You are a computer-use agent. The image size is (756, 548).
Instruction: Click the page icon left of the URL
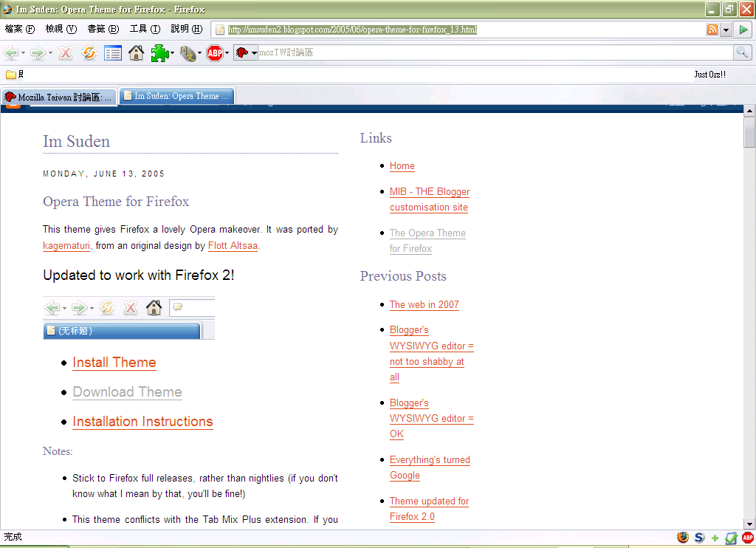click(x=220, y=30)
